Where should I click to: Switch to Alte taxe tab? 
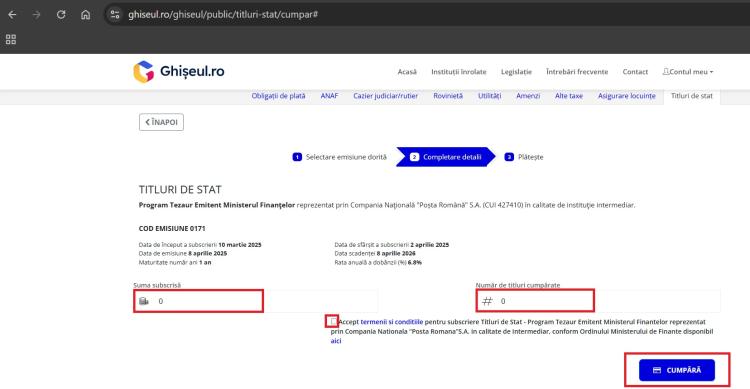coord(569,96)
